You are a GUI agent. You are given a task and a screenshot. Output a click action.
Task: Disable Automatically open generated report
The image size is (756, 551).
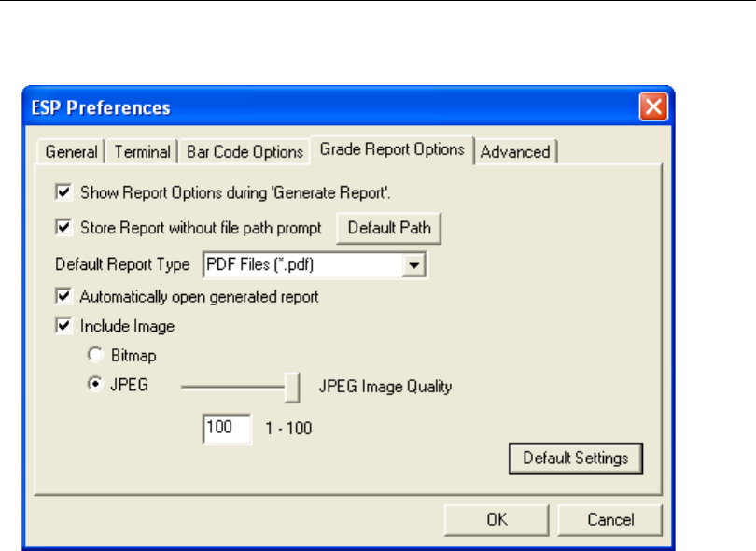pyautogui.click(x=64, y=297)
